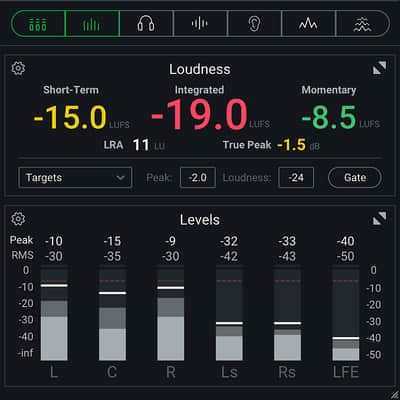The height and width of the screenshot is (400, 400).
Task: Click the Short-Term -15.0 readout
Action: click(70, 117)
